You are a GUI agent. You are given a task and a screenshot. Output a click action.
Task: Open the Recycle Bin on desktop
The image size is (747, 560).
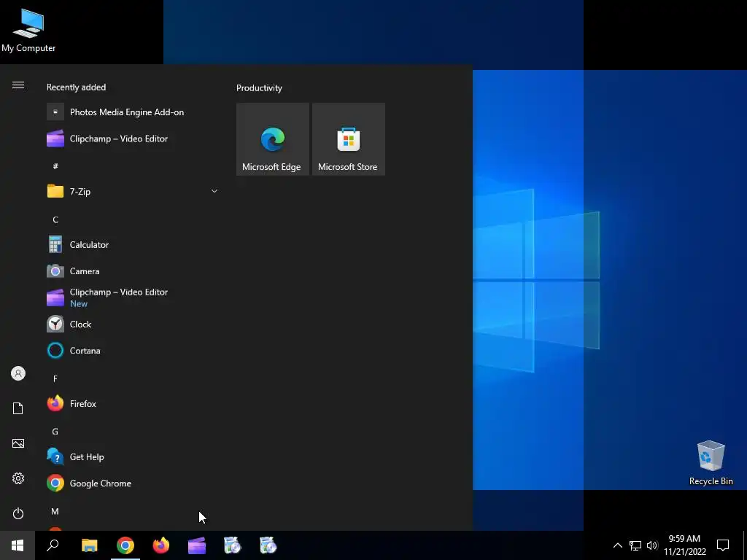711,463
